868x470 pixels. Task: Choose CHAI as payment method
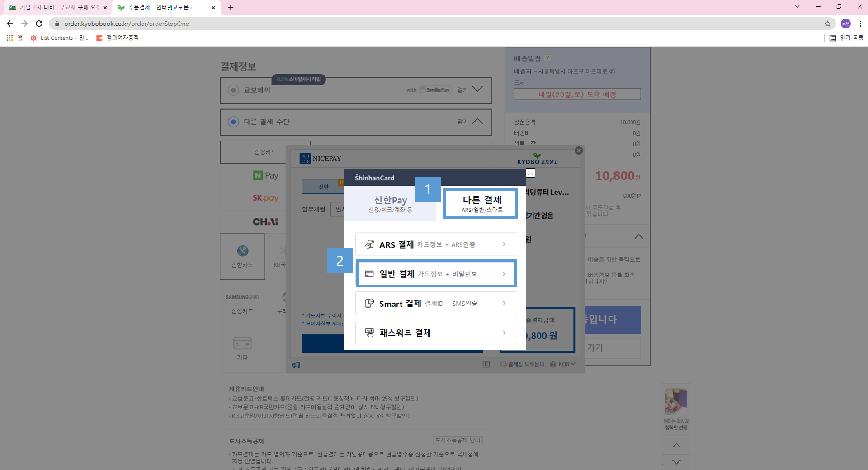[265, 221]
